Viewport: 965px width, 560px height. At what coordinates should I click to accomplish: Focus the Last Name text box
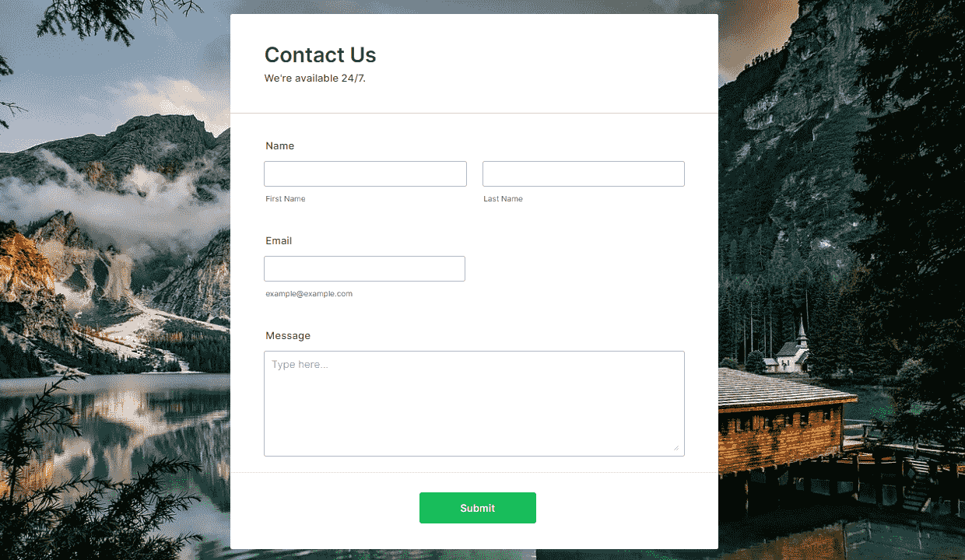584,173
